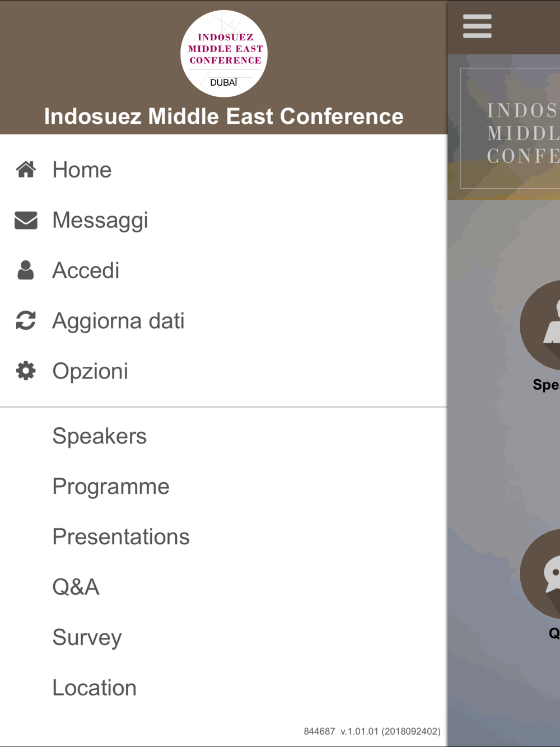Click the Accedi person icon
The width and height of the screenshot is (560, 747).
(26, 270)
